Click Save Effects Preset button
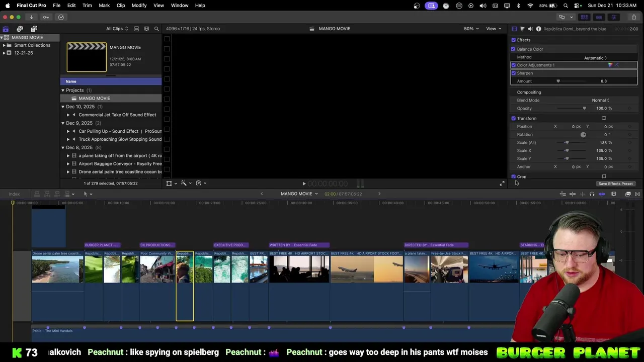This screenshot has width=644, height=362. (615, 184)
